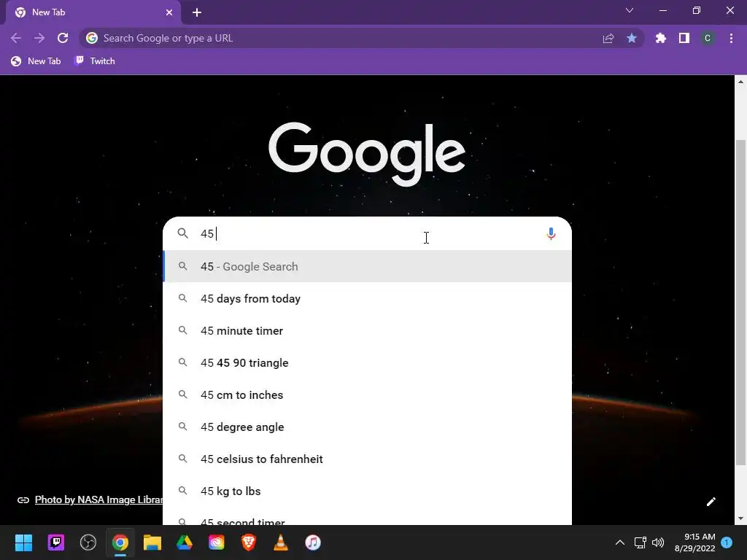Open the New Tab bookmark

[x=36, y=61]
